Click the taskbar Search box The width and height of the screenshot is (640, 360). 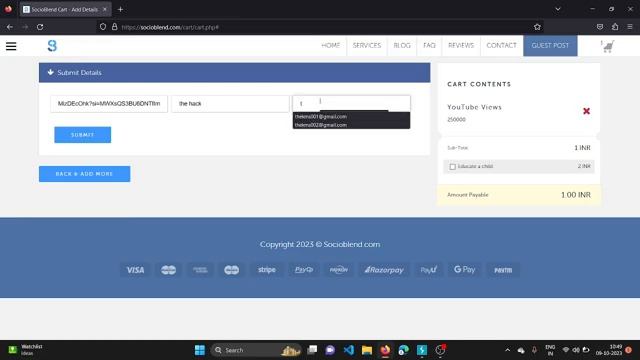pos(256,350)
